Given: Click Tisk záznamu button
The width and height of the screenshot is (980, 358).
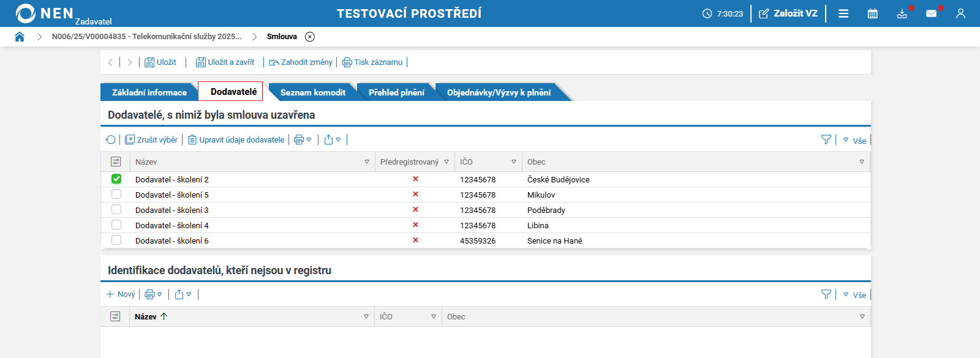Looking at the screenshot, I should click(x=372, y=62).
